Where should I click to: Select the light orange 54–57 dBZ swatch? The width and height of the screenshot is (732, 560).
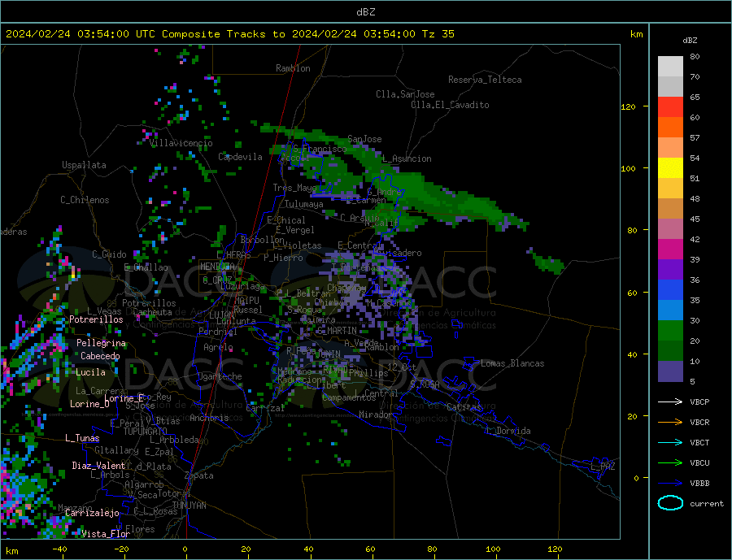670,147
